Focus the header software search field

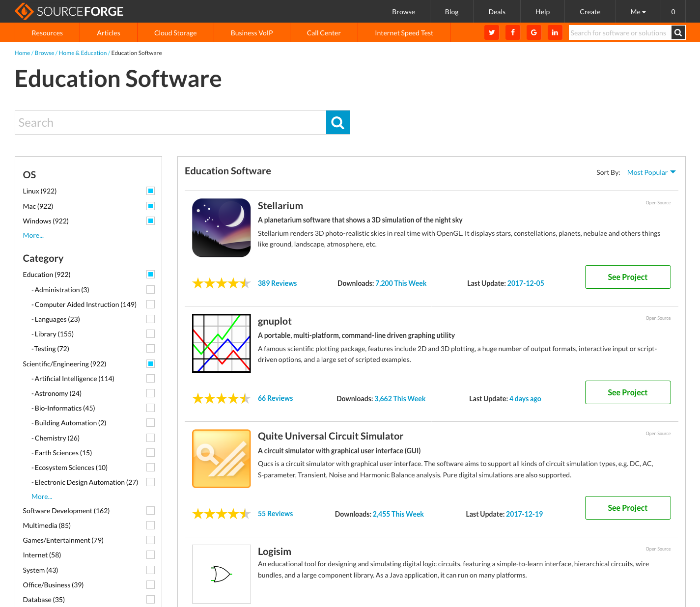(620, 32)
